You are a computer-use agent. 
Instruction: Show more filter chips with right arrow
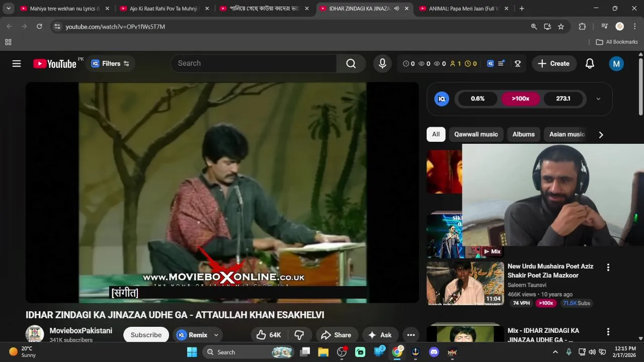(x=601, y=135)
